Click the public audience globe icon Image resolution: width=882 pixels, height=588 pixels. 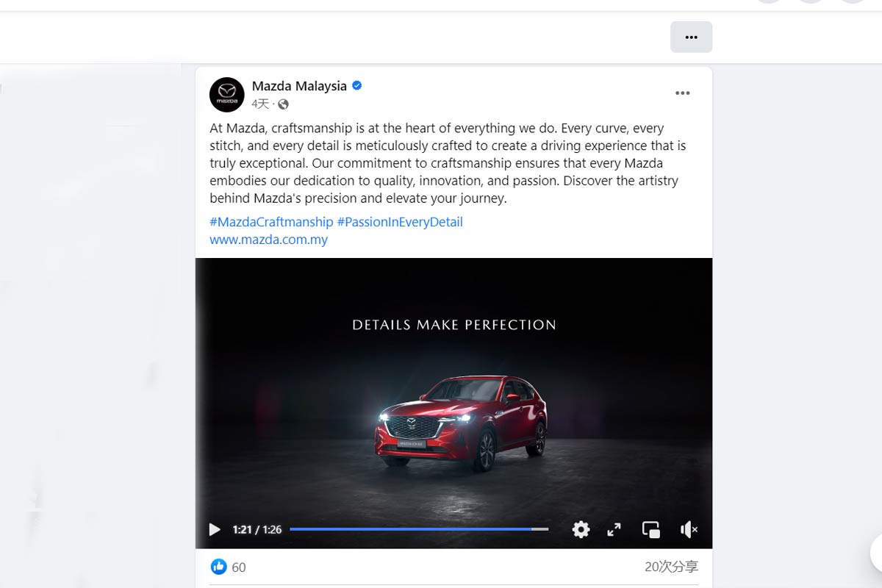click(x=284, y=104)
